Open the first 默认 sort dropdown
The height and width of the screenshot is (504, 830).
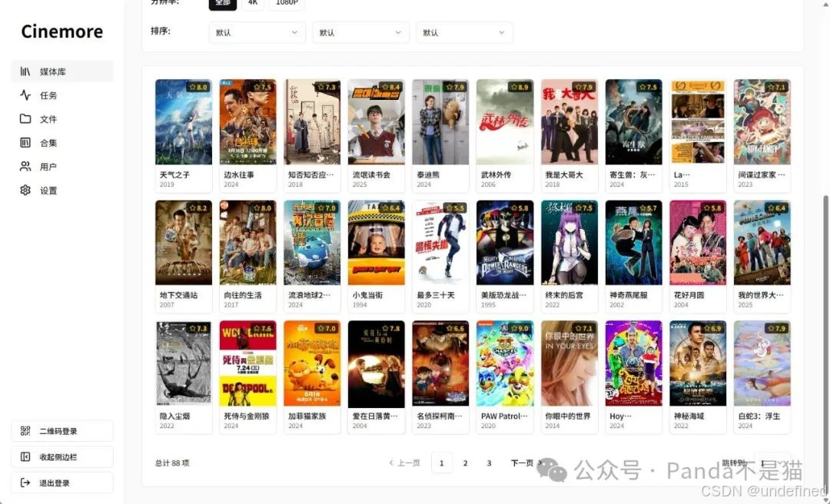click(x=257, y=33)
